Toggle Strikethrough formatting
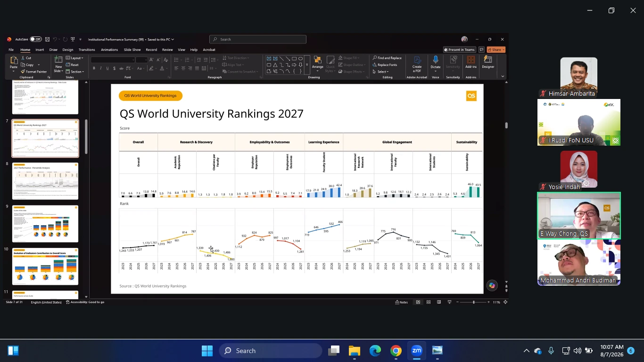This screenshot has width=644, height=362. click(x=121, y=68)
